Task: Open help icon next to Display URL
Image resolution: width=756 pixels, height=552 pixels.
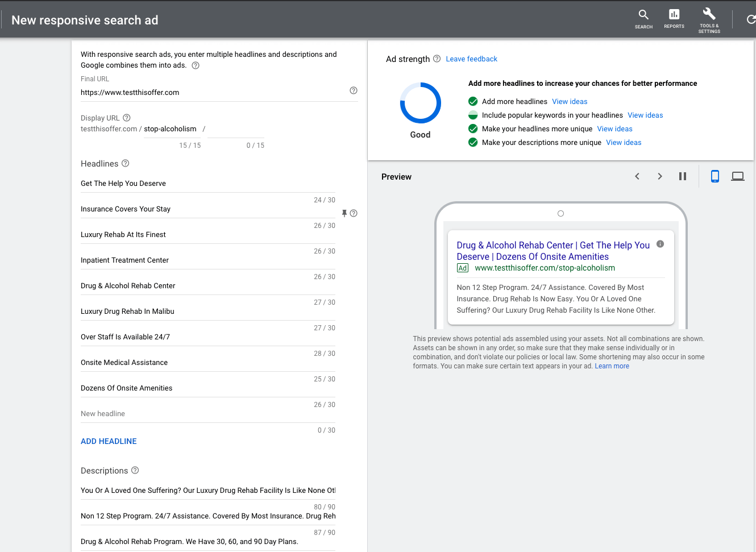Action: point(127,118)
